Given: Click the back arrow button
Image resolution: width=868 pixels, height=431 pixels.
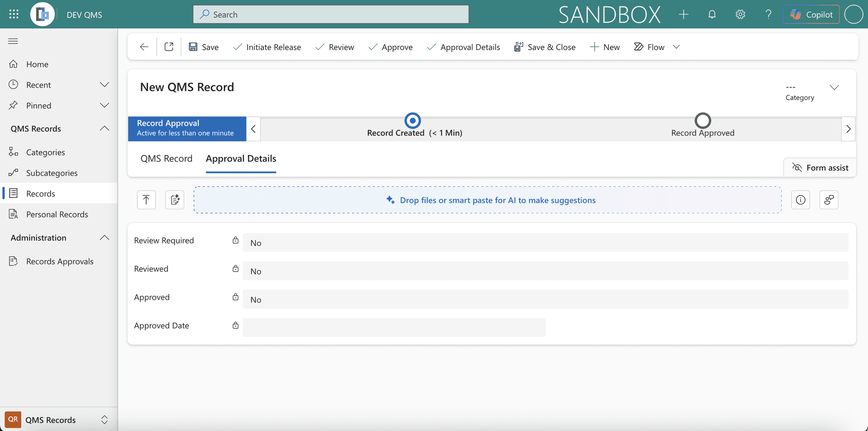Looking at the screenshot, I should 144,47.
